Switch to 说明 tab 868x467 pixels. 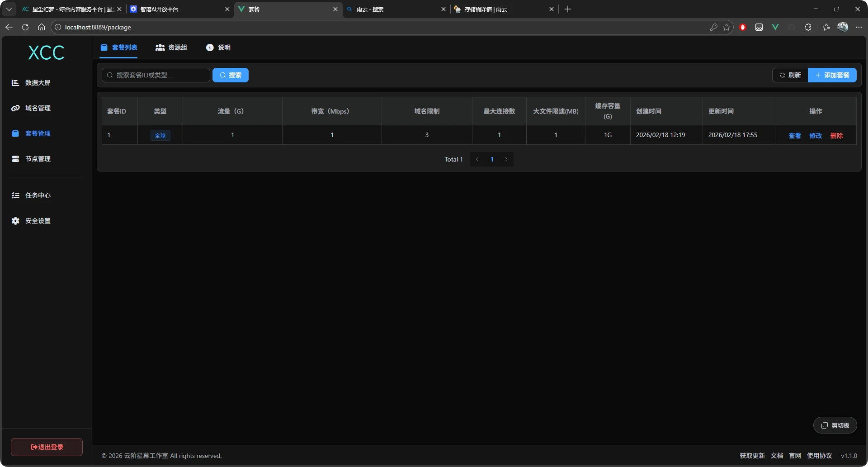pyautogui.click(x=218, y=48)
